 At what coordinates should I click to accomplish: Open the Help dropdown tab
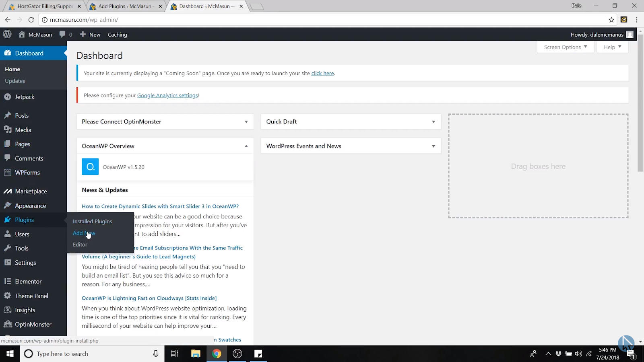pyautogui.click(x=613, y=47)
